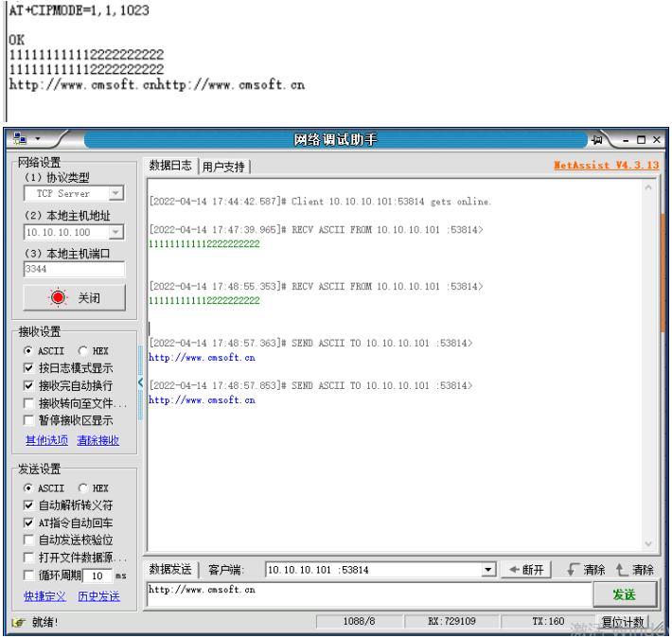Screen dimensions: 672x638
Task: Click the 数据发送 tab label
Action: (170, 570)
